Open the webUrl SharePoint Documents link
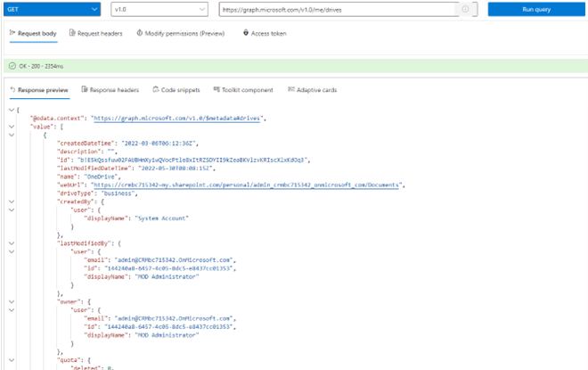Viewport: 588px width, 370px height. click(246, 185)
